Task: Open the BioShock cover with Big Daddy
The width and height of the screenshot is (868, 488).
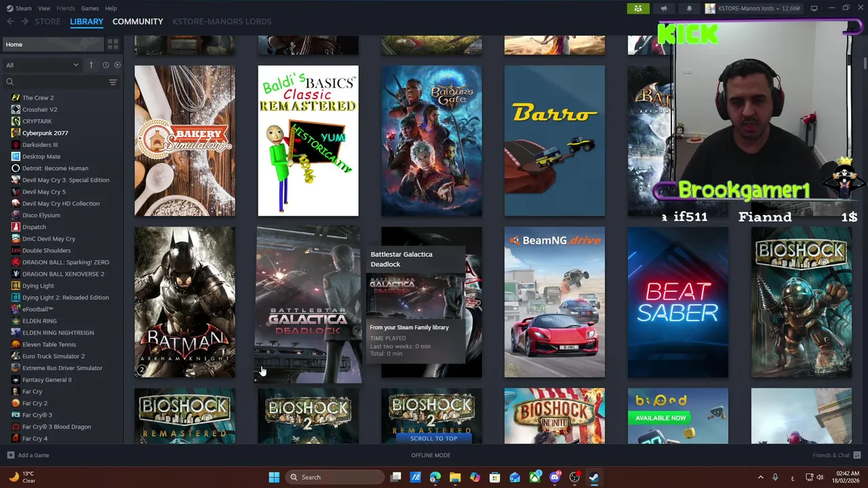Action: coord(802,302)
